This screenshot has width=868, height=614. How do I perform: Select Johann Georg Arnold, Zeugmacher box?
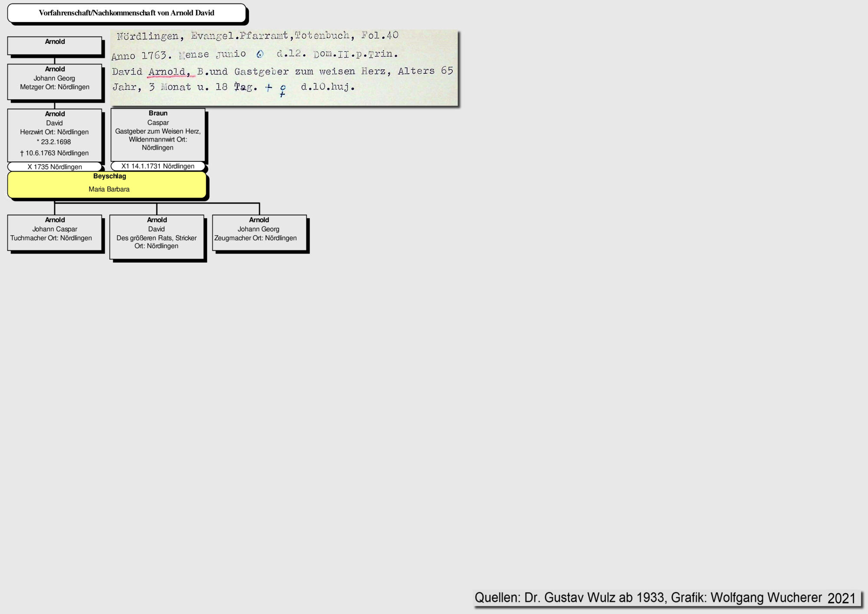259,233
